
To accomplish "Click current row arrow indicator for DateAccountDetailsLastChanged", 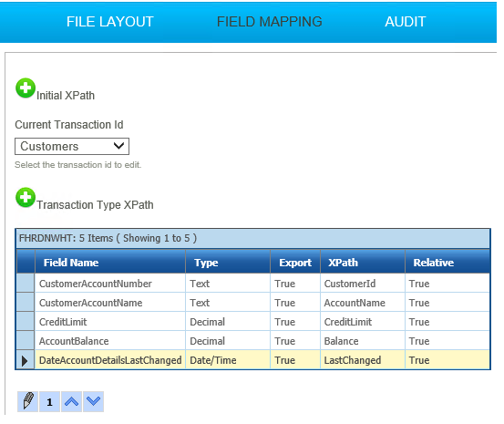I will (x=26, y=360).
